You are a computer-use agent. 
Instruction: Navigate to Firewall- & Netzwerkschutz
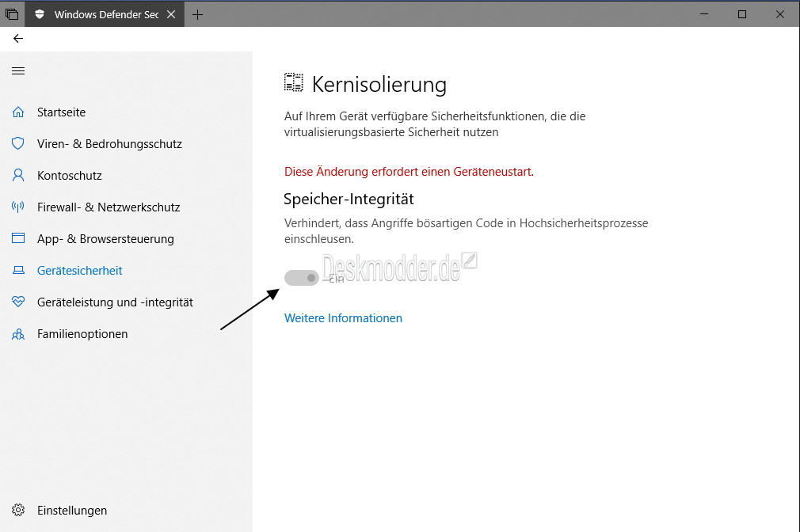pos(109,207)
